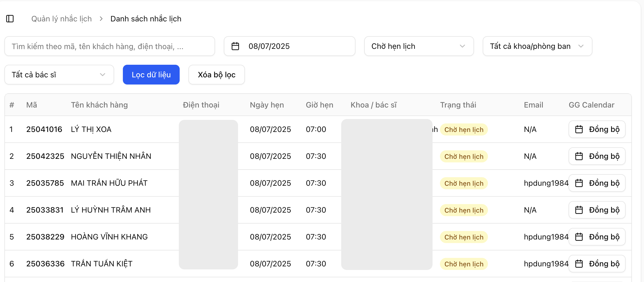This screenshot has height=282, width=644.
Task: Click calendar icon in NGUYỄN THIỆN NHÂN row
Action: pos(579,156)
